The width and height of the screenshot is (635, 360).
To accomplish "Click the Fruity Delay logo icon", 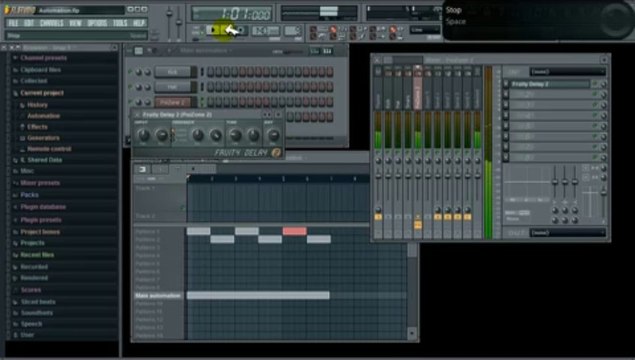I will point(277,153).
